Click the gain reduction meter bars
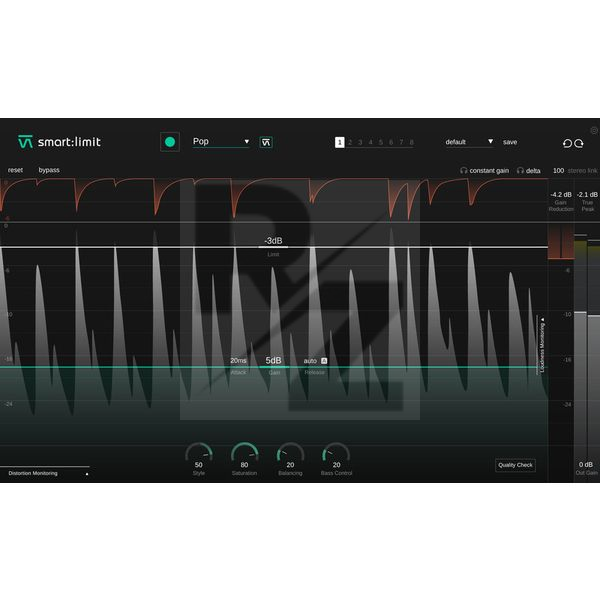The height and width of the screenshot is (600, 600). click(x=561, y=242)
